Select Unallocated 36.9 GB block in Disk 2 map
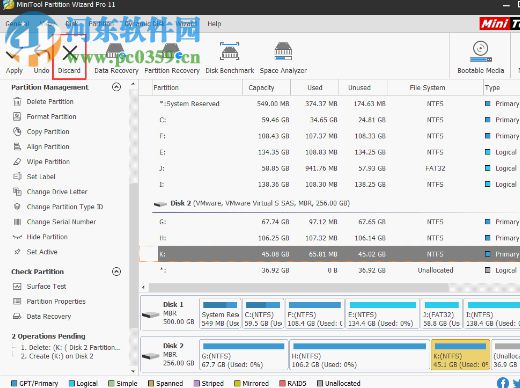The width and height of the screenshot is (520, 388). pyautogui.click(x=506, y=355)
